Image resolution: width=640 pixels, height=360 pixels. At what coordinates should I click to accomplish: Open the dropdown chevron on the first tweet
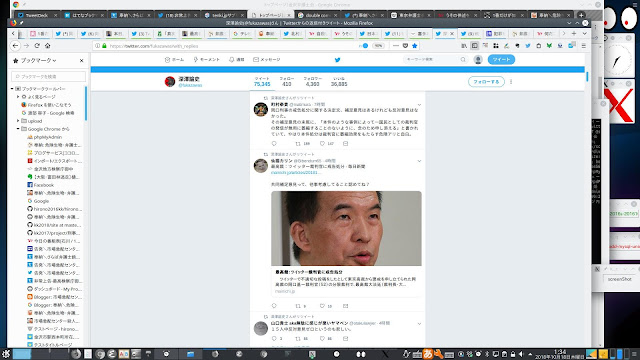click(419, 105)
